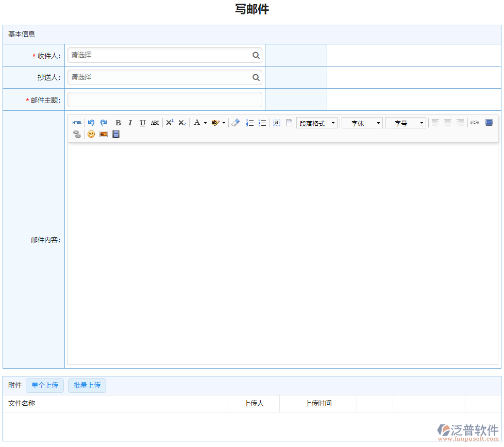
Task: Insert a video into the email content
Action: 115,134
